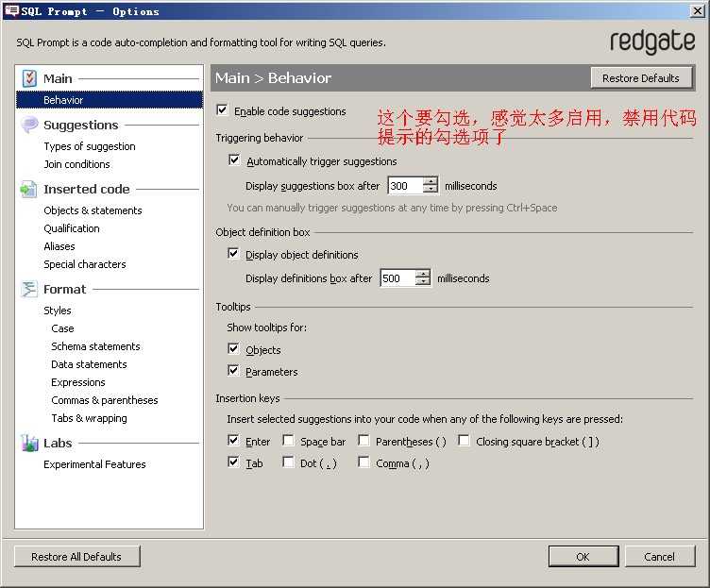Click the 300 milliseconds input field
710x588 pixels.
click(x=406, y=186)
